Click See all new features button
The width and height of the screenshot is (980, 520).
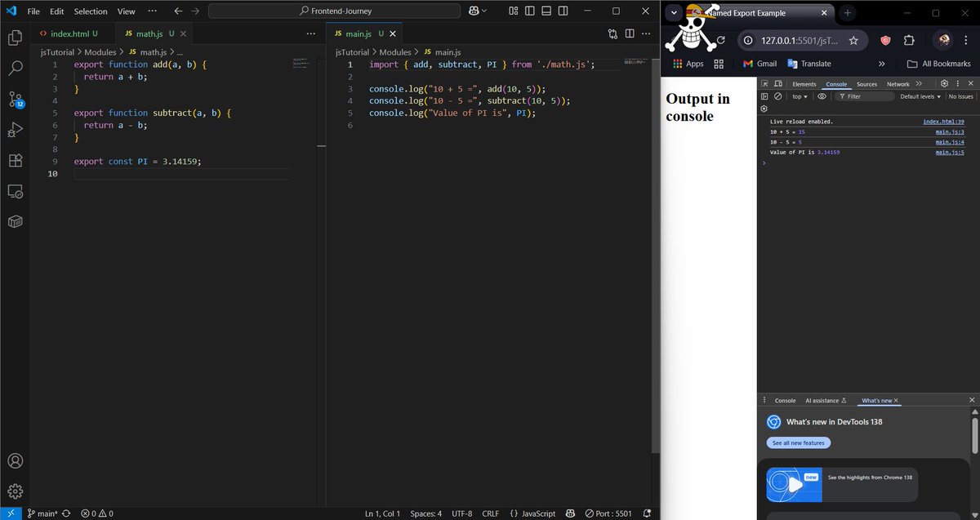(x=798, y=442)
